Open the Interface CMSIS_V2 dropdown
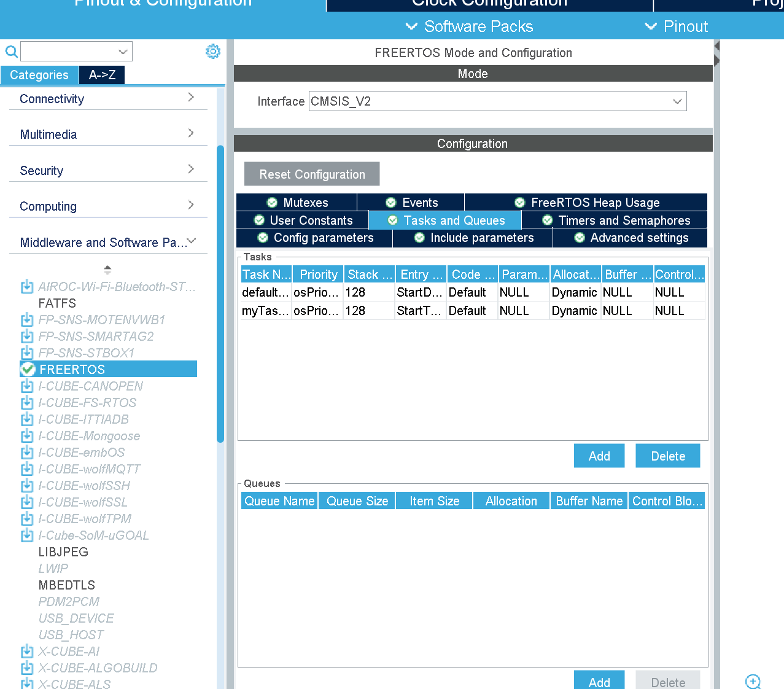 [x=677, y=101]
